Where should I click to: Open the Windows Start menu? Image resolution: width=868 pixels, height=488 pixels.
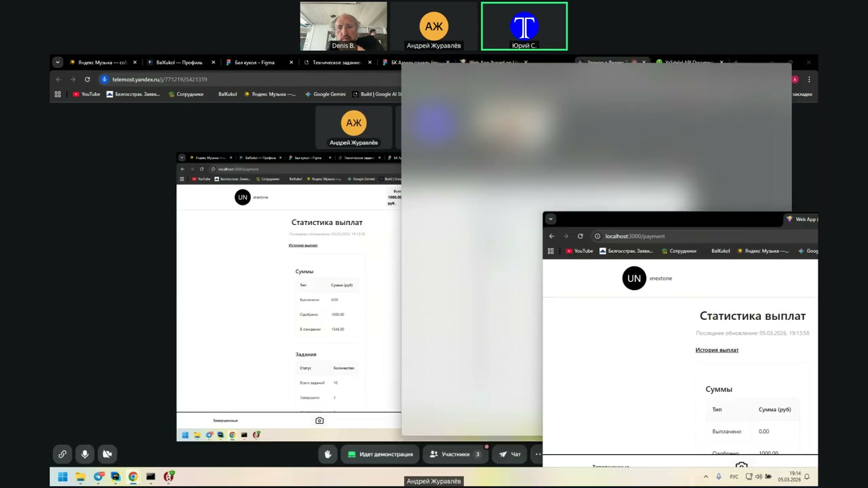pyautogui.click(x=62, y=476)
